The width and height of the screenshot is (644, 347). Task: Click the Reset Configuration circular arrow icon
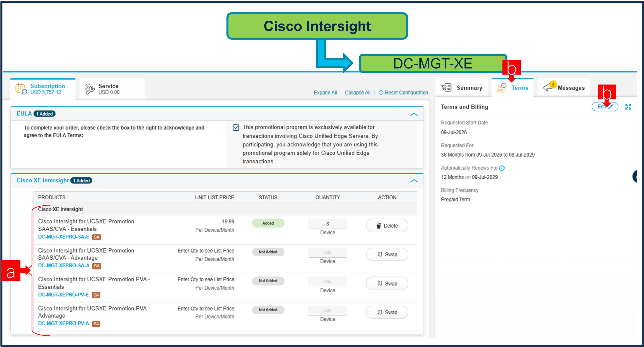[381, 92]
